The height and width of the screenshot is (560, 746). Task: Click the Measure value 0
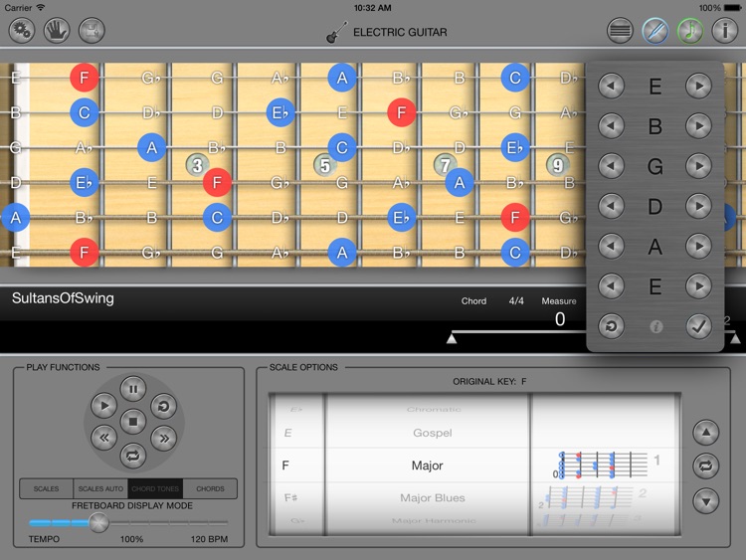(560, 319)
